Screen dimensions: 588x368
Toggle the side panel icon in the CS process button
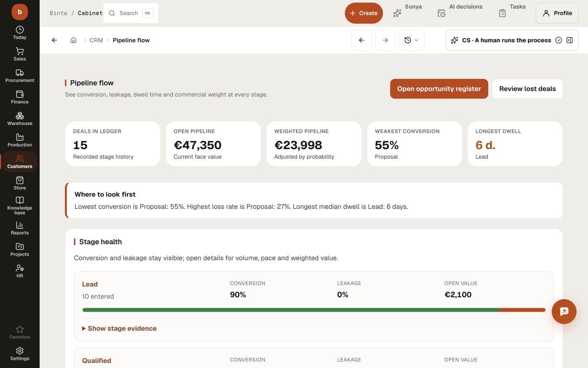(x=569, y=40)
